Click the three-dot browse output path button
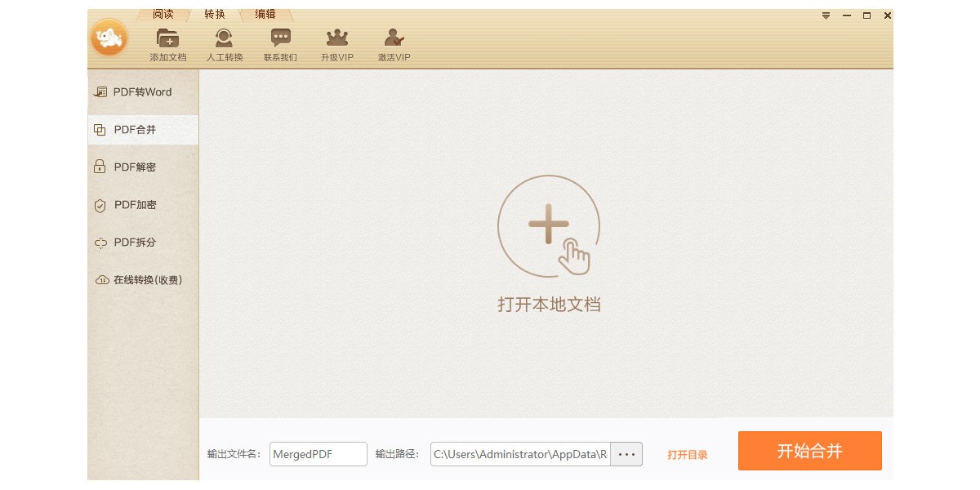Image resolution: width=980 pixels, height=490 pixels. coord(626,454)
